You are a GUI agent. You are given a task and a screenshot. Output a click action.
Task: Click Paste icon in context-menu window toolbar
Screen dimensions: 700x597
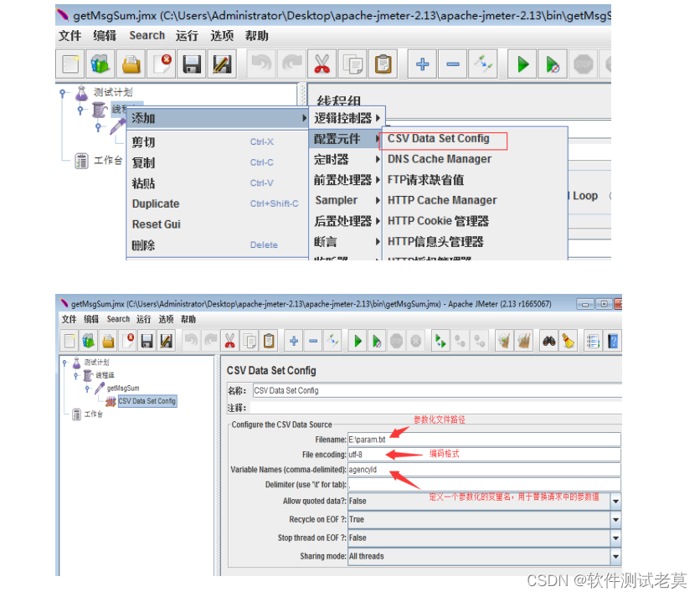383,64
